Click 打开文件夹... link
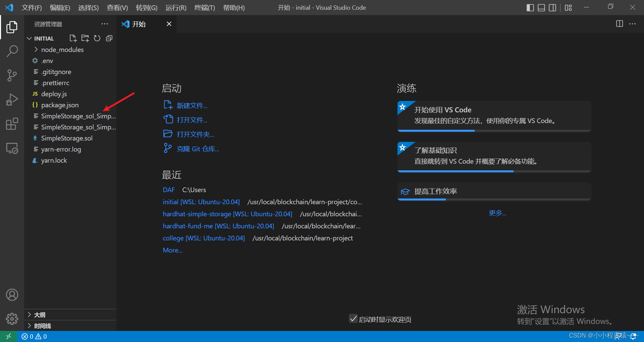The image size is (644, 342). (x=195, y=134)
